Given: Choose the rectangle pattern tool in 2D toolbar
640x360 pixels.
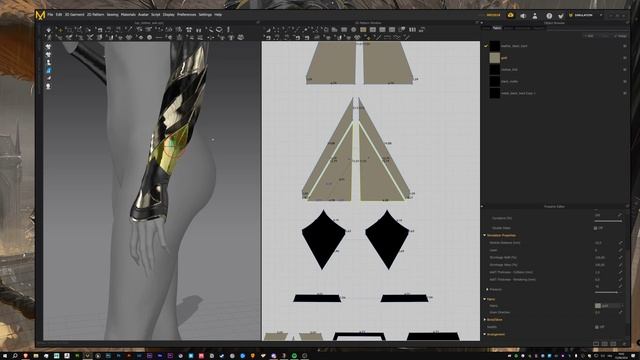Looking at the screenshot, I should [x=344, y=30].
